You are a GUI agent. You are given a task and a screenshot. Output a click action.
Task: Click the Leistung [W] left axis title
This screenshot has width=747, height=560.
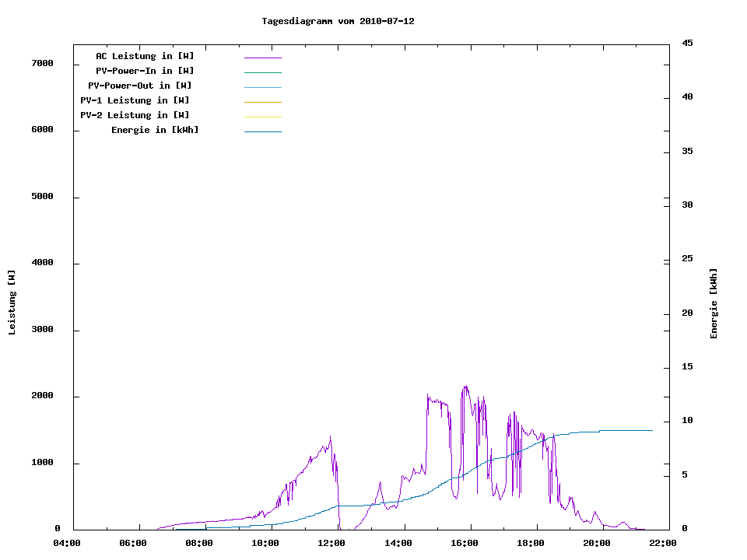pyautogui.click(x=12, y=303)
